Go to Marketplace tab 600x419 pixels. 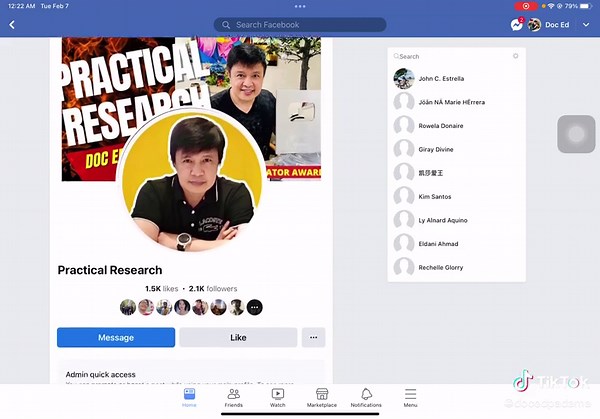point(322,398)
